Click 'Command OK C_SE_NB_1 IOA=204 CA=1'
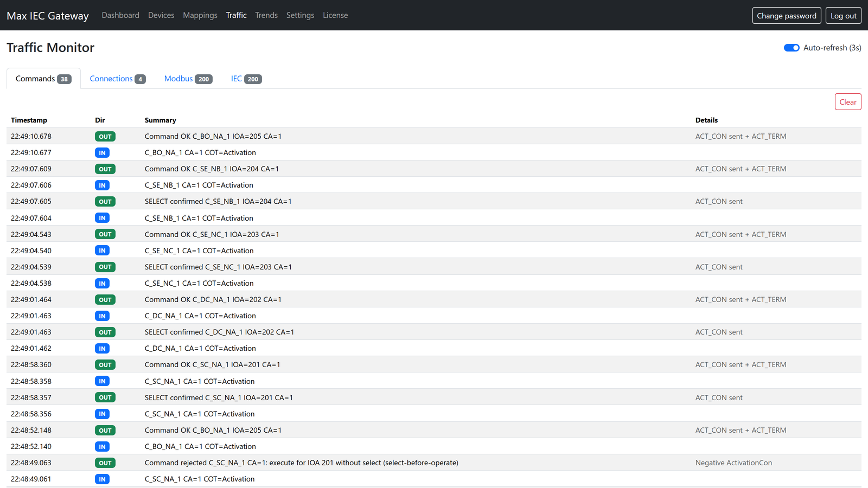Image resolution: width=868 pixels, height=488 pixels. coord(212,169)
